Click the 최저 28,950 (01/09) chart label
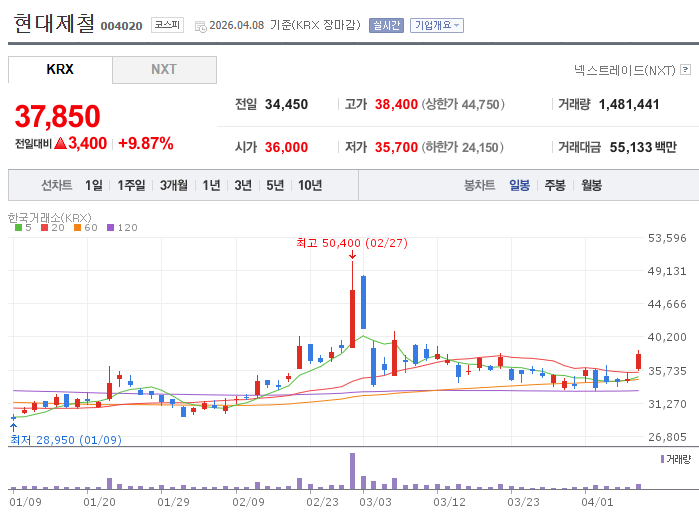Viewport: 699px width, 514px height. click(66, 440)
